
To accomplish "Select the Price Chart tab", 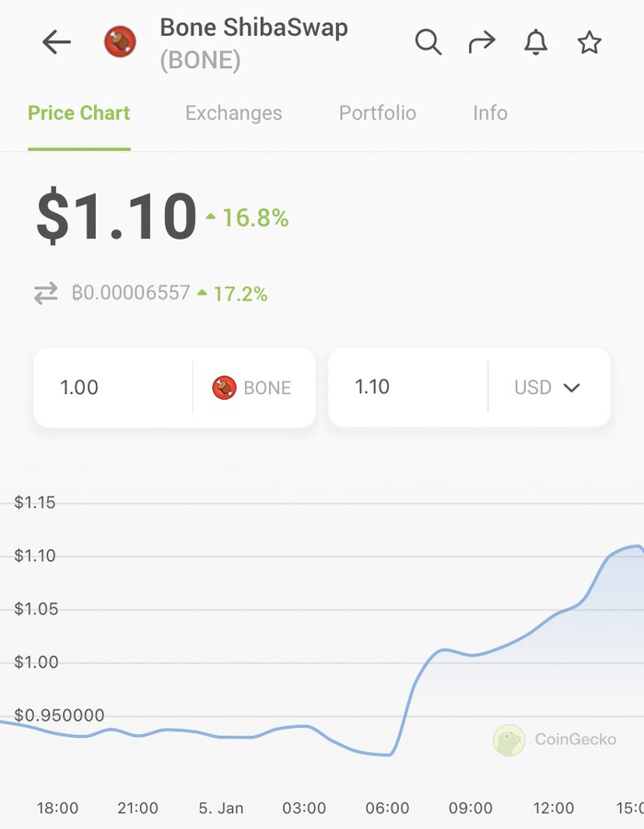I will (x=79, y=113).
